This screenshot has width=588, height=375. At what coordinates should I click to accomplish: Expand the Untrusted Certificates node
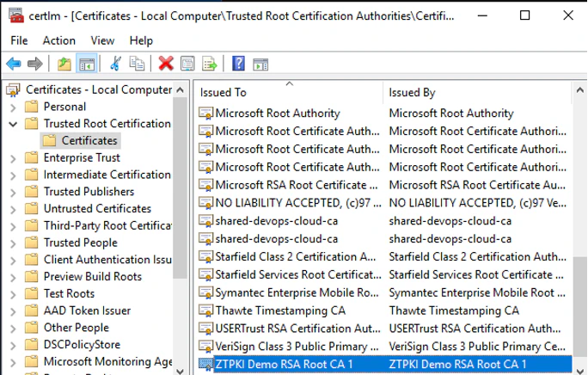[x=13, y=210]
